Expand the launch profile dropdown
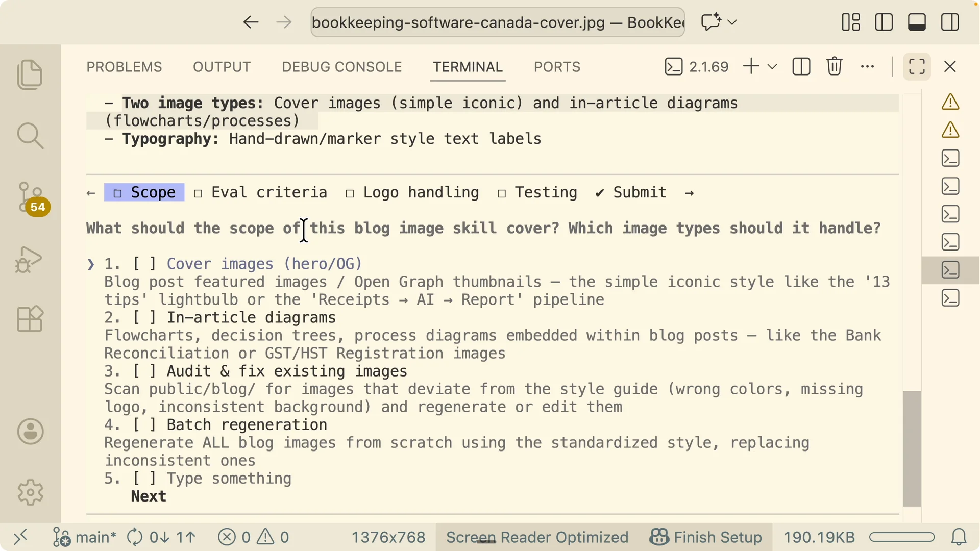Image resolution: width=980 pixels, height=551 pixels. pyautogui.click(x=772, y=67)
